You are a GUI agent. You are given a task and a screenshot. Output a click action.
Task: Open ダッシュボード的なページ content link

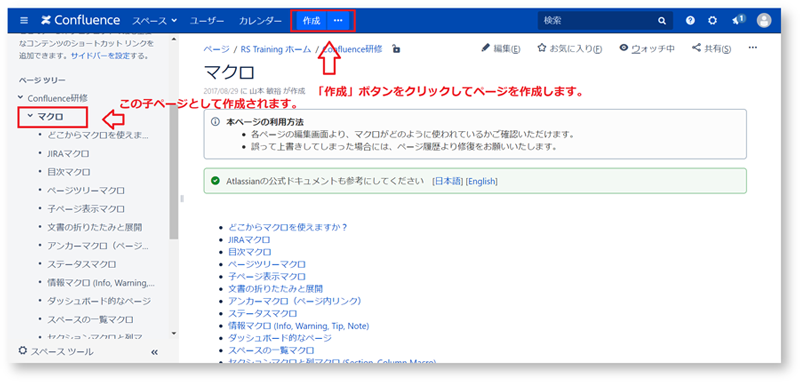[280, 338]
